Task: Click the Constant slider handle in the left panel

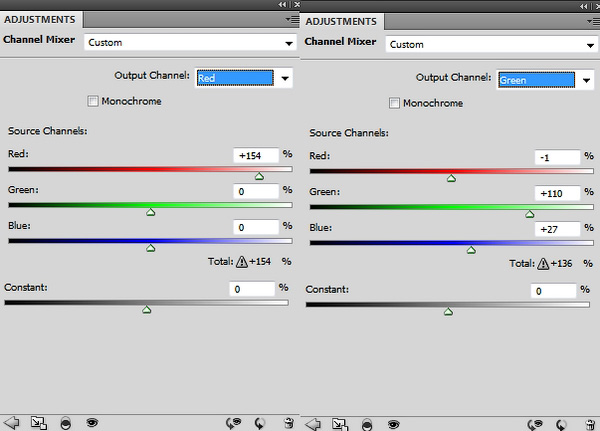Action: click(147, 310)
